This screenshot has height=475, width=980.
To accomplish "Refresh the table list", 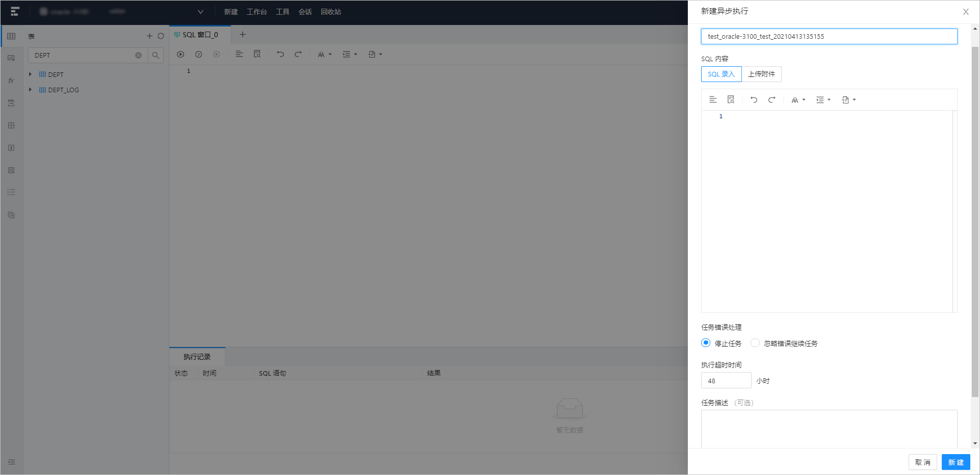I will 161,36.
